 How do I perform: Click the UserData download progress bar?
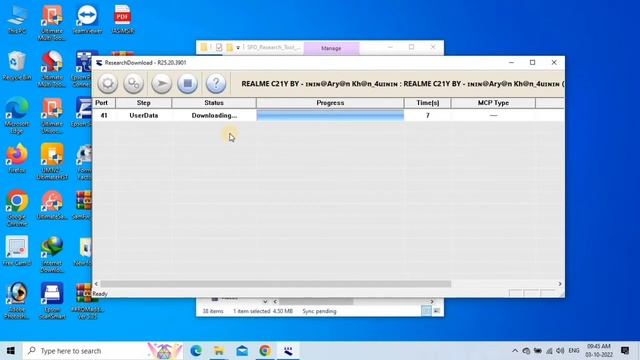pos(330,116)
